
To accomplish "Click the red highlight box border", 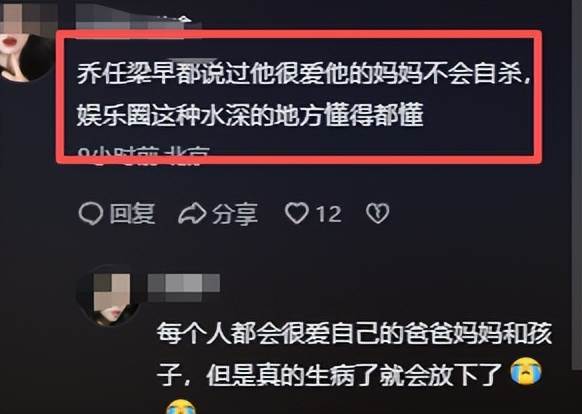I will (x=299, y=34).
